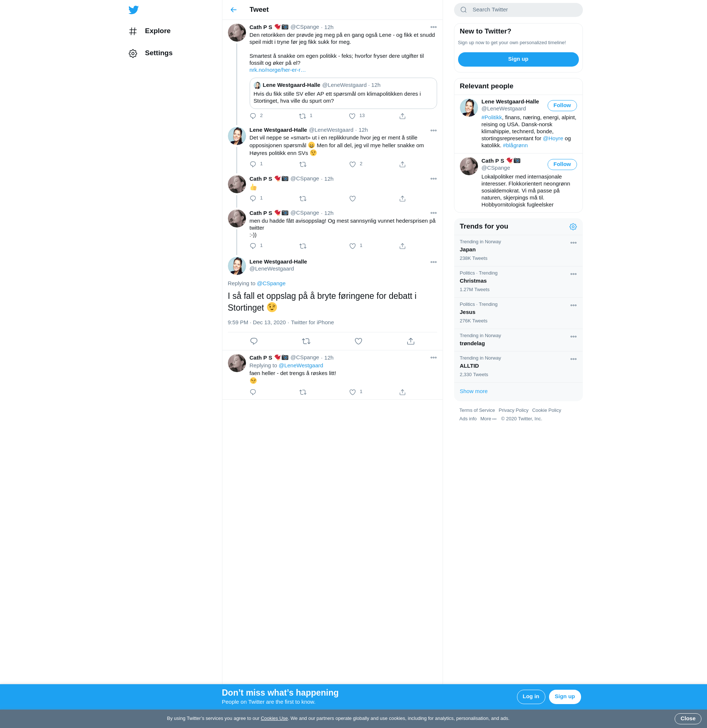707x728 pixels.
Task: Open more options on the main tweet
Action: click(433, 262)
